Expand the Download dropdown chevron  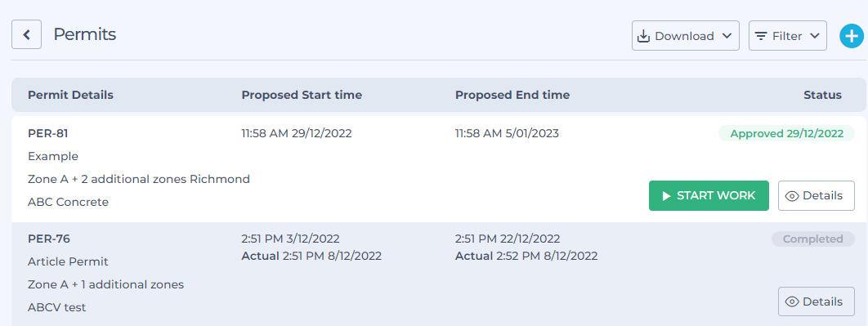click(x=727, y=36)
